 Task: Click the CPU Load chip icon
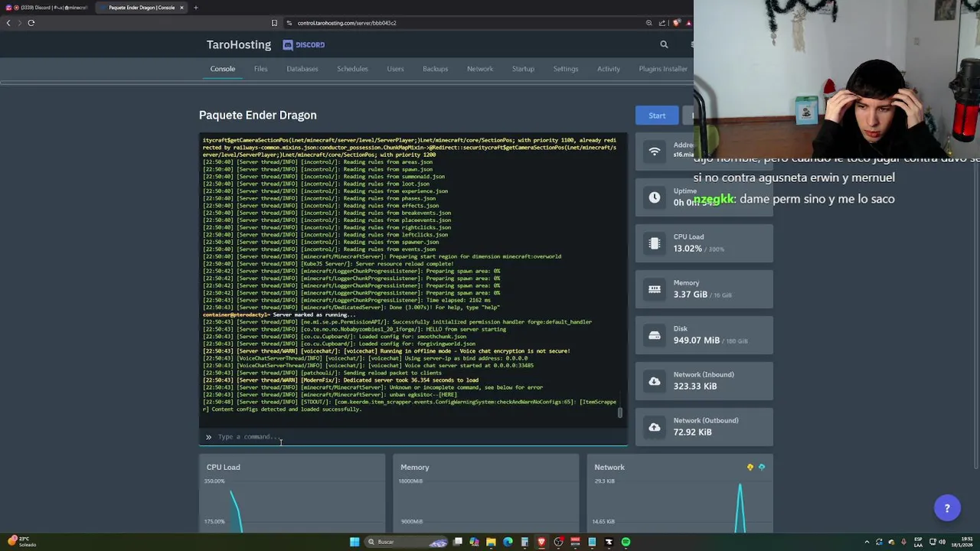point(654,243)
